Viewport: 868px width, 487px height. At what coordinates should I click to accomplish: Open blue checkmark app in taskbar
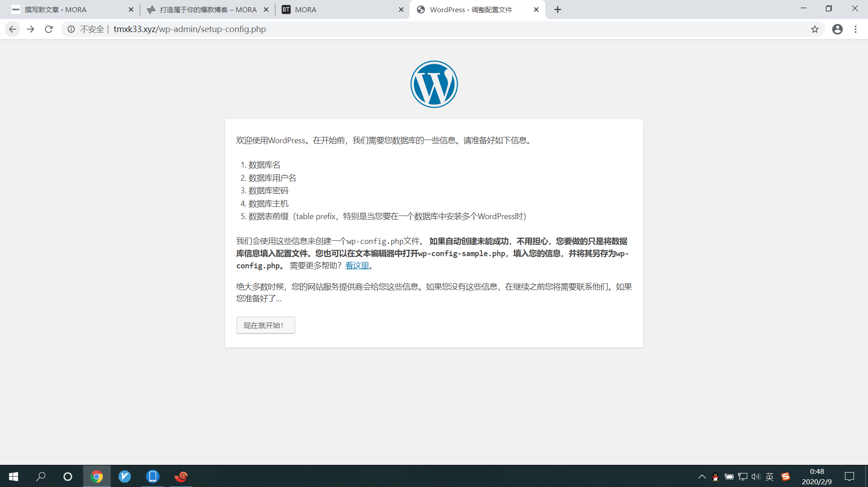125,476
